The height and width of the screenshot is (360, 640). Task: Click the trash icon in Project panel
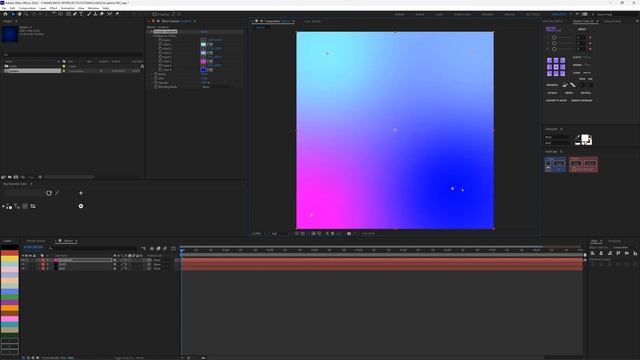(x=40, y=177)
